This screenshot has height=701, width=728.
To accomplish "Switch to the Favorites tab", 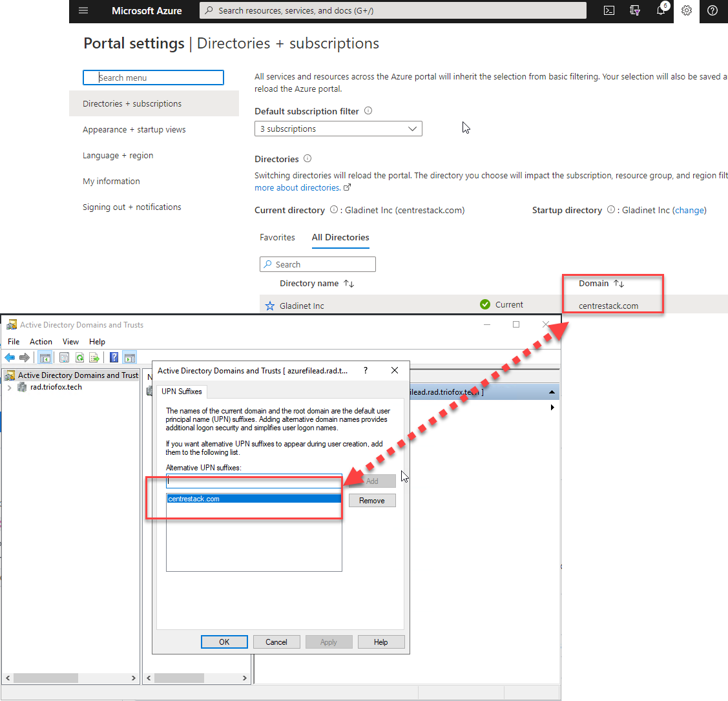I will click(x=277, y=237).
